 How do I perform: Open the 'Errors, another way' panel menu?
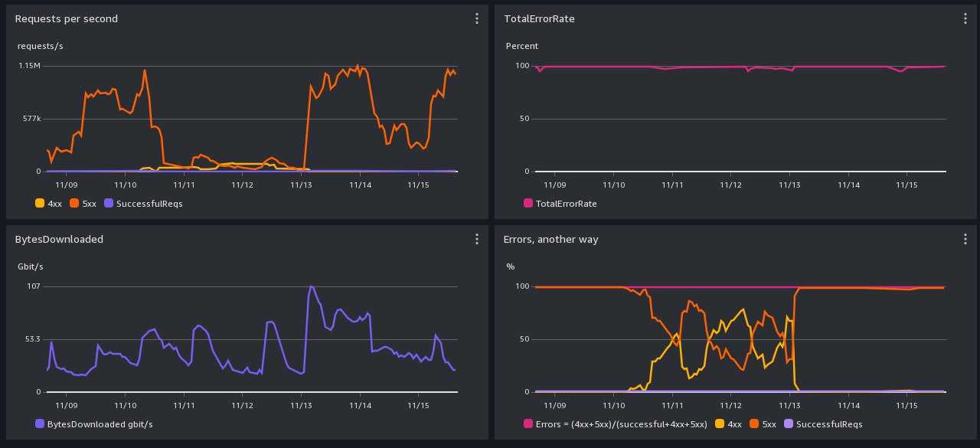(x=965, y=239)
